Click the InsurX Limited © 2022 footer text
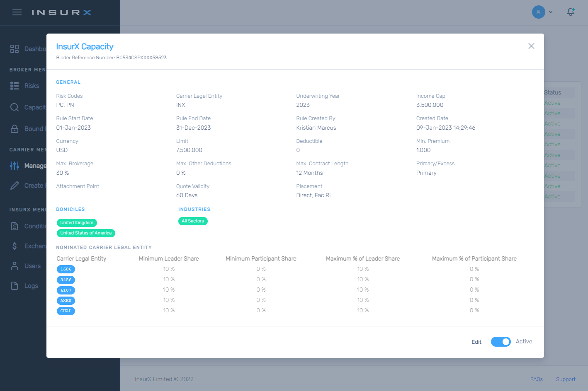The width and height of the screenshot is (588, 391). point(164,379)
